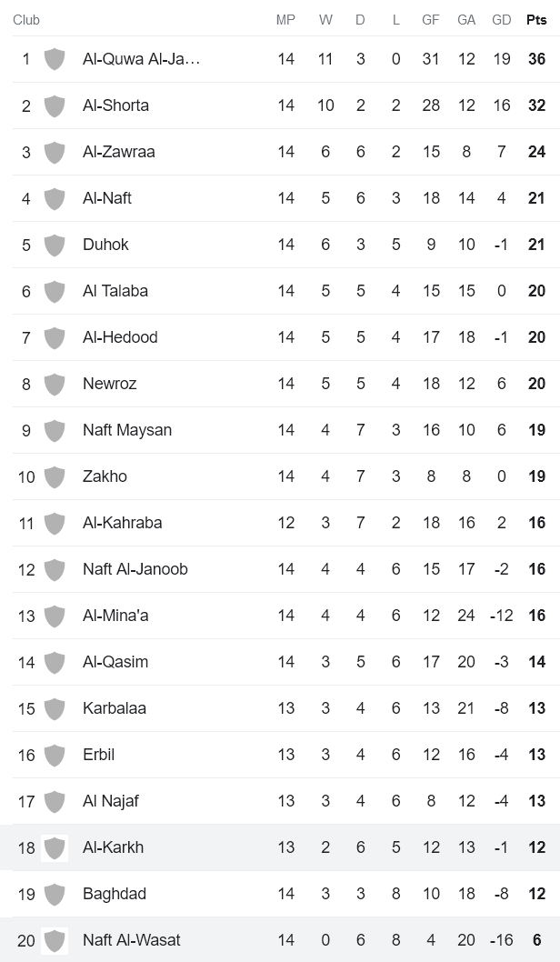Select the Karbalaa team row name
Screen dimensions: 560x962
coord(115,708)
